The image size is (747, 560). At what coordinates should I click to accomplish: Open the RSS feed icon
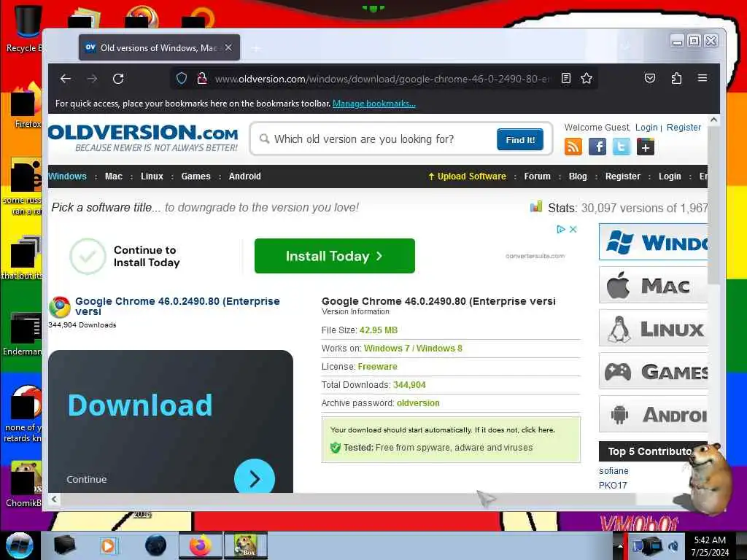[x=573, y=147]
